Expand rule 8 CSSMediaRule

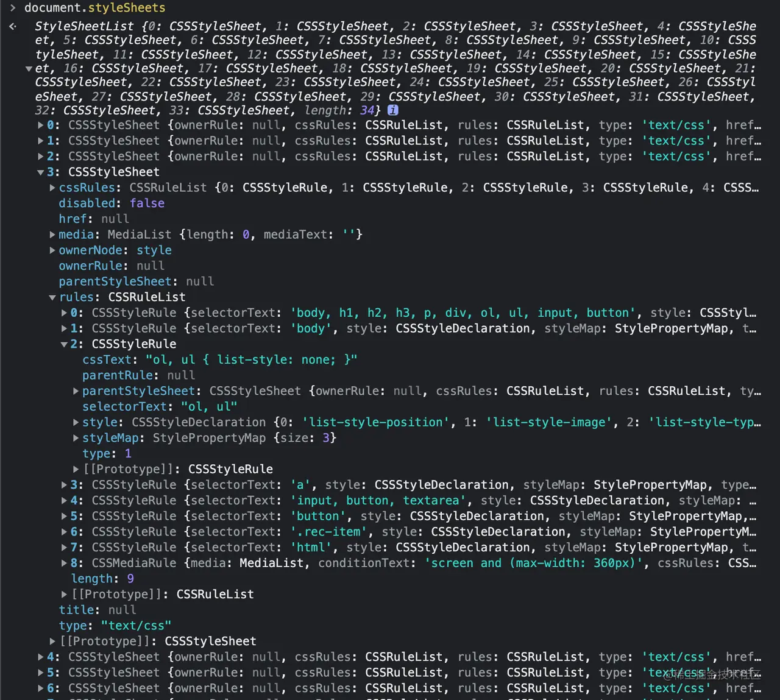click(64, 563)
